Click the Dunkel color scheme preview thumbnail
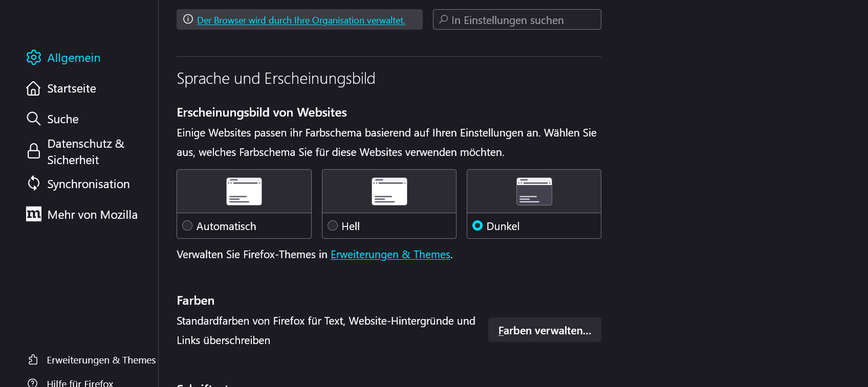The width and height of the screenshot is (868, 387). (534, 191)
